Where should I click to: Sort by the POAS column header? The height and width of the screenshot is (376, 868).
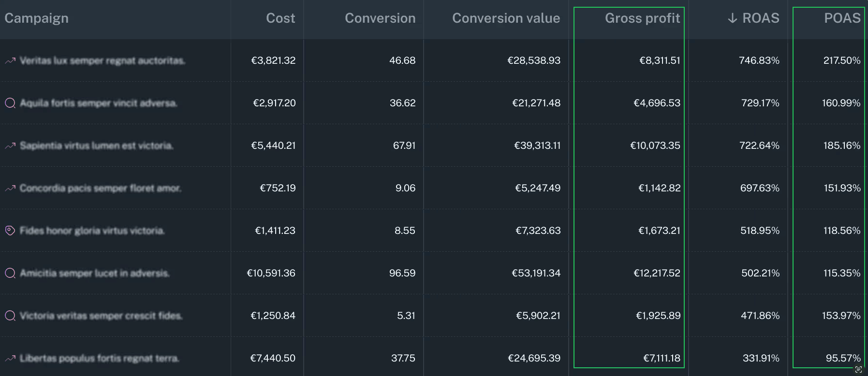(x=842, y=18)
